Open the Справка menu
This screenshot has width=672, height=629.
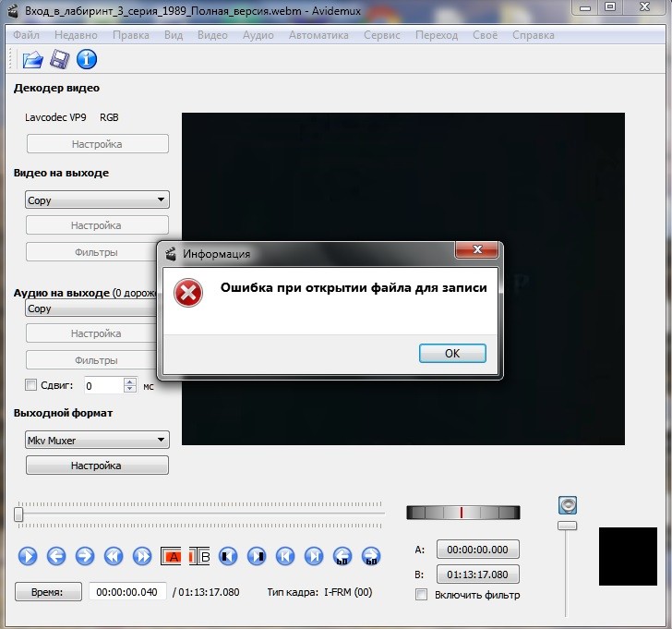click(533, 35)
